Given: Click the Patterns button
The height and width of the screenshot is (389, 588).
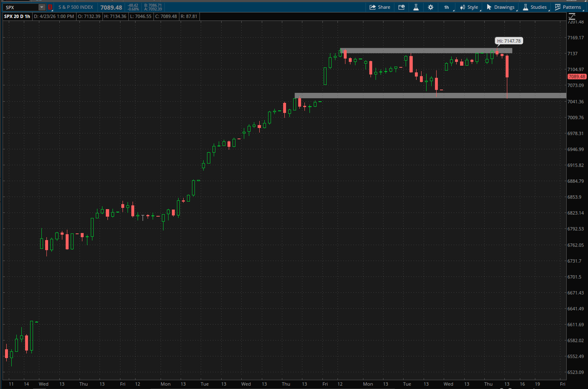Looking at the screenshot, I should pos(567,7).
